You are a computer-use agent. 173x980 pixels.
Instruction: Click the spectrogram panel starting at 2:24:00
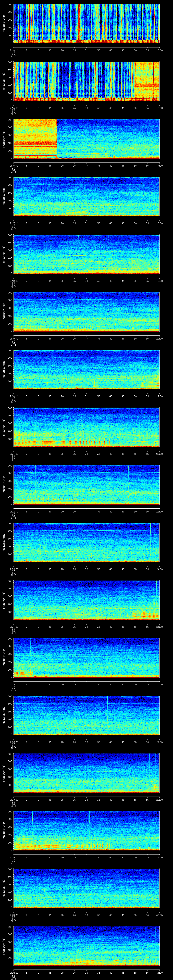[x=87, y=600]
